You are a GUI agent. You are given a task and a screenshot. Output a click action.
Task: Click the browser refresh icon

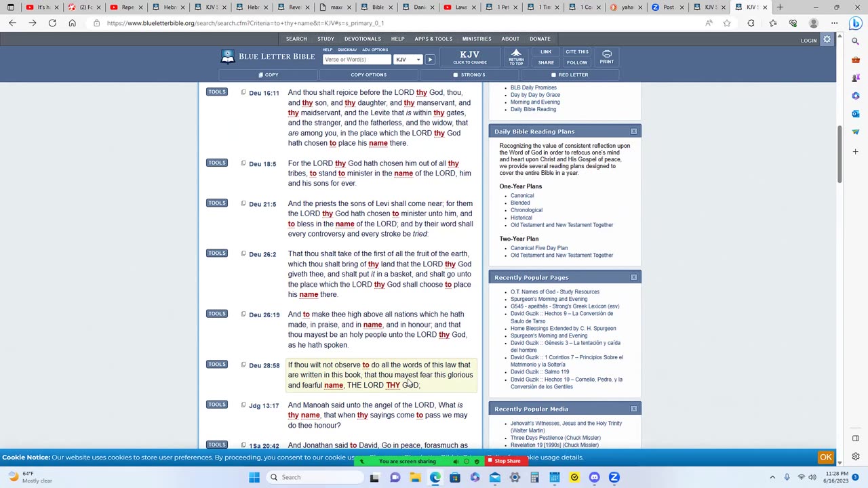click(x=52, y=23)
